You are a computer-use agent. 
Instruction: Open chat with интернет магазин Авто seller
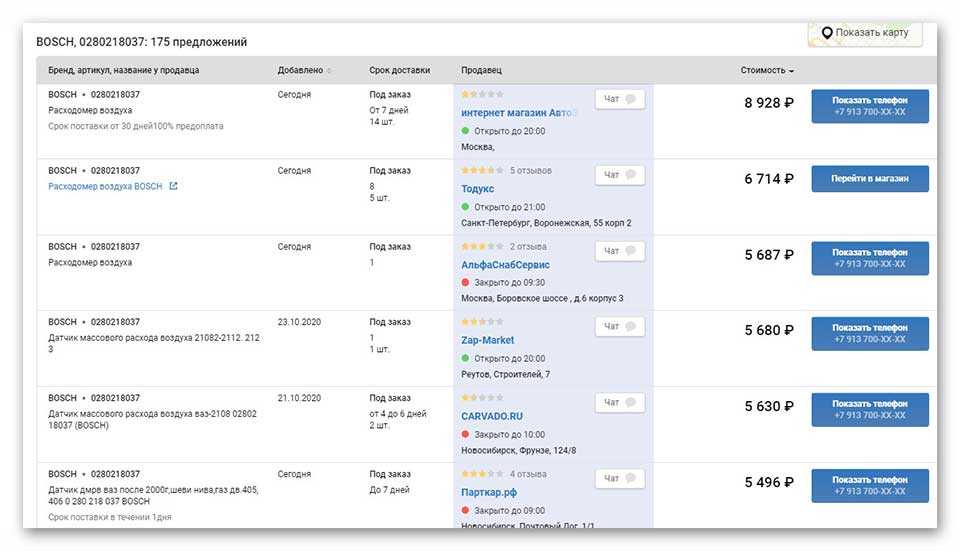[x=620, y=99]
